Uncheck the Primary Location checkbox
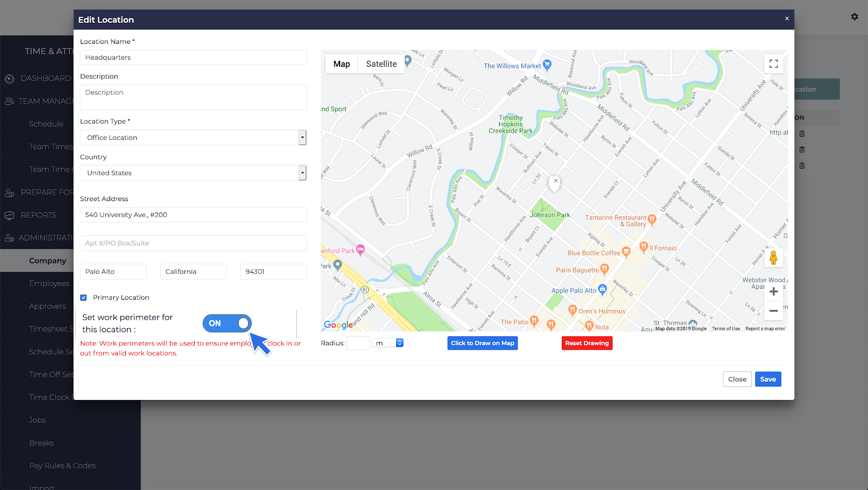 tap(84, 298)
